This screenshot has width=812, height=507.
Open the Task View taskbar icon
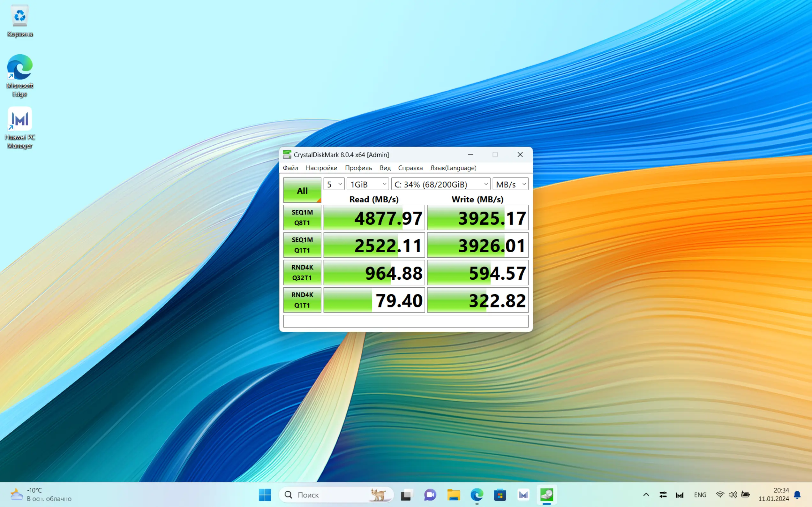407,495
